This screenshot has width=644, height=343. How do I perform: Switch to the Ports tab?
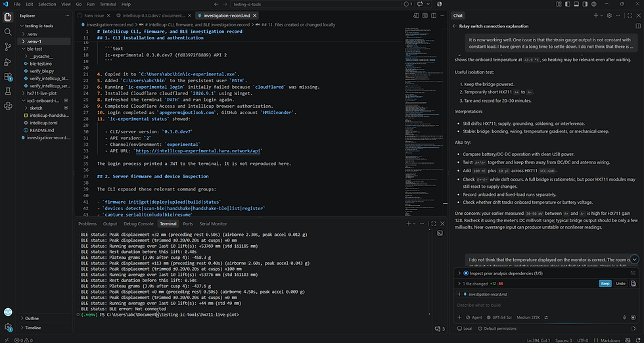tap(188, 224)
